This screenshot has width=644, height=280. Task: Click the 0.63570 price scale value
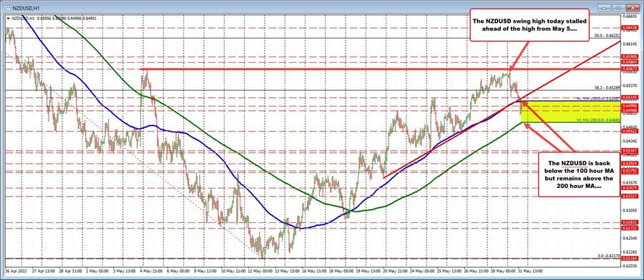coord(630,182)
